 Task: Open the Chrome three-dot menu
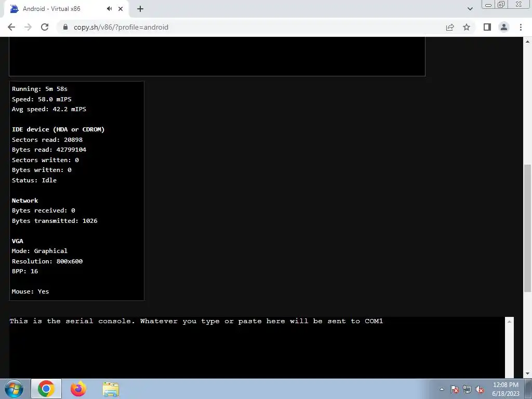click(x=521, y=27)
